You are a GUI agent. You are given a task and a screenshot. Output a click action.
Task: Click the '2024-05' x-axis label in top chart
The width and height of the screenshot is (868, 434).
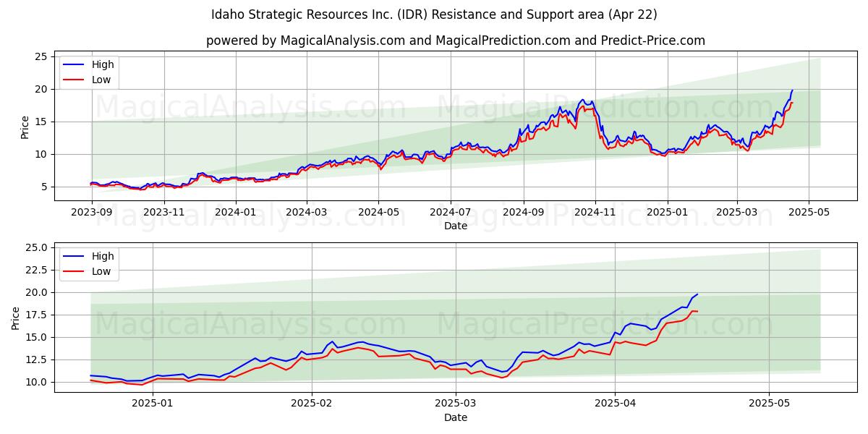tap(379, 212)
